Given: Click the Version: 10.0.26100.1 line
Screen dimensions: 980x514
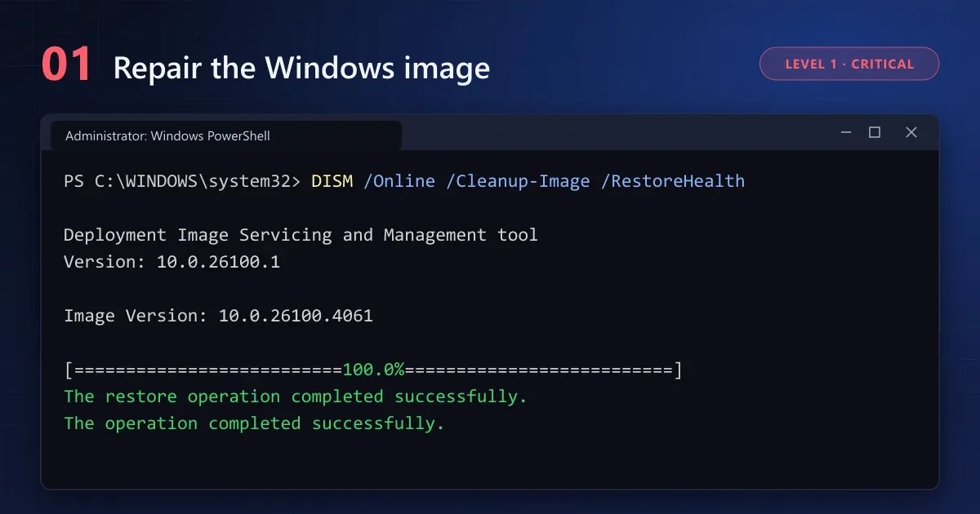Looking at the screenshot, I should [171, 262].
